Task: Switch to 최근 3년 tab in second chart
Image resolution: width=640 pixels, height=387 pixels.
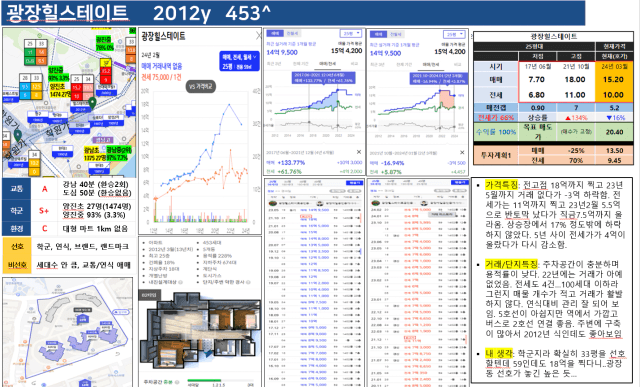Action: pyautogui.click(x=377, y=65)
